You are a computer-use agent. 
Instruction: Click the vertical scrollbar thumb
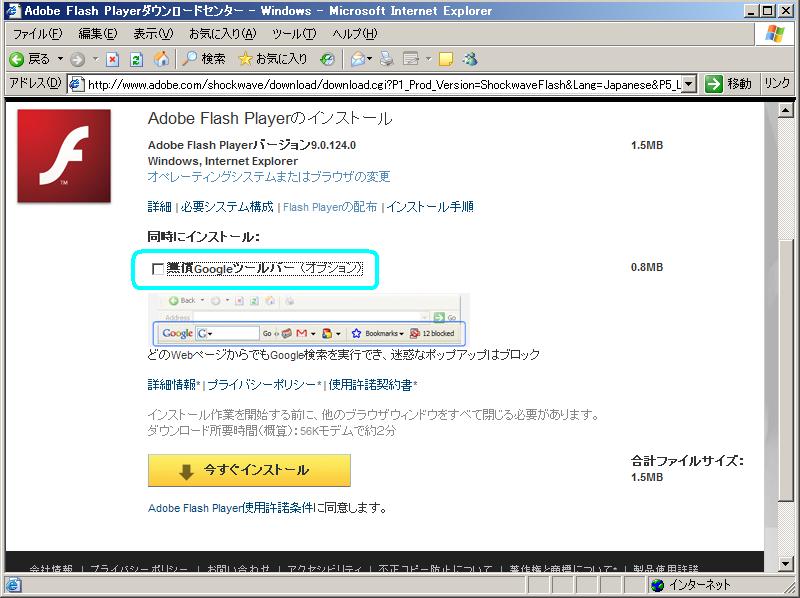(x=786, y=370)
